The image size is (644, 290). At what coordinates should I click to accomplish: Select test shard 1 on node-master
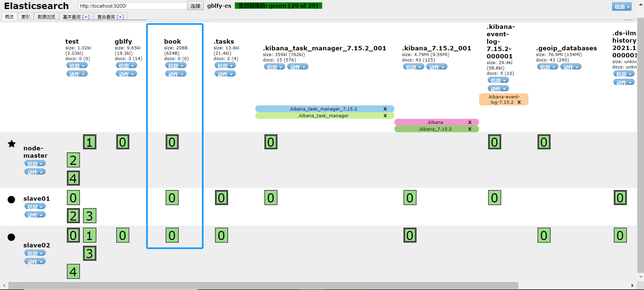pyautogui.click(x=90, y=142)
